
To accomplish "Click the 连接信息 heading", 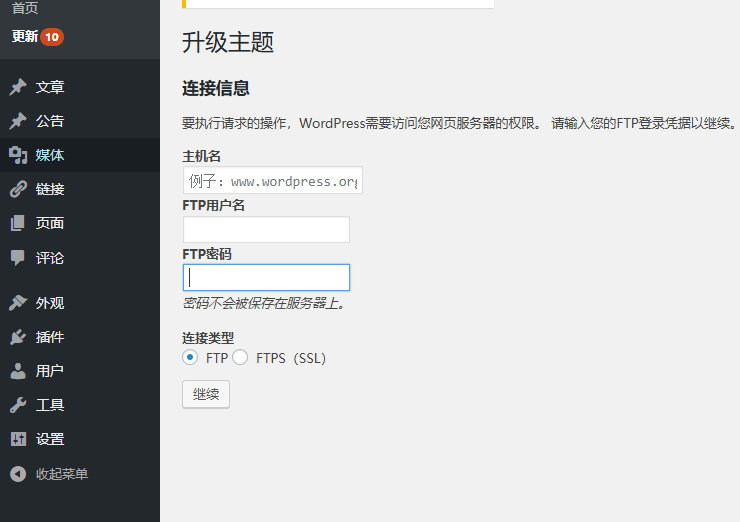I will [x=216, y=89].
